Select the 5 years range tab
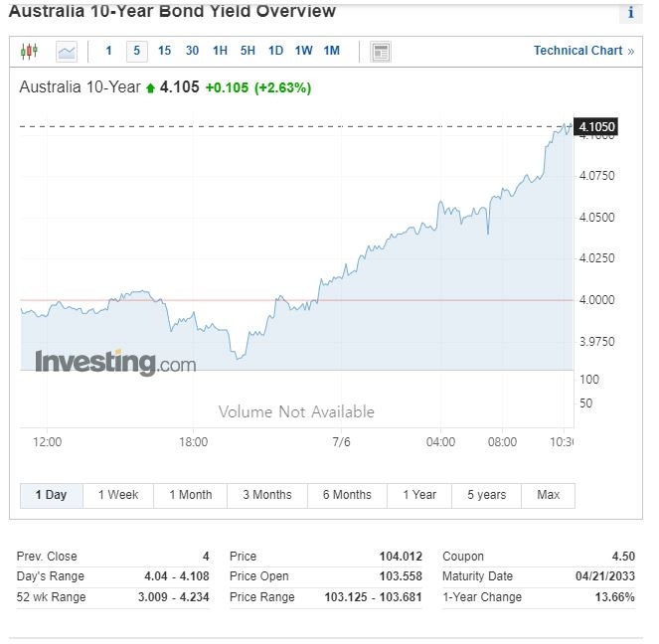 (x=487, y=495)
